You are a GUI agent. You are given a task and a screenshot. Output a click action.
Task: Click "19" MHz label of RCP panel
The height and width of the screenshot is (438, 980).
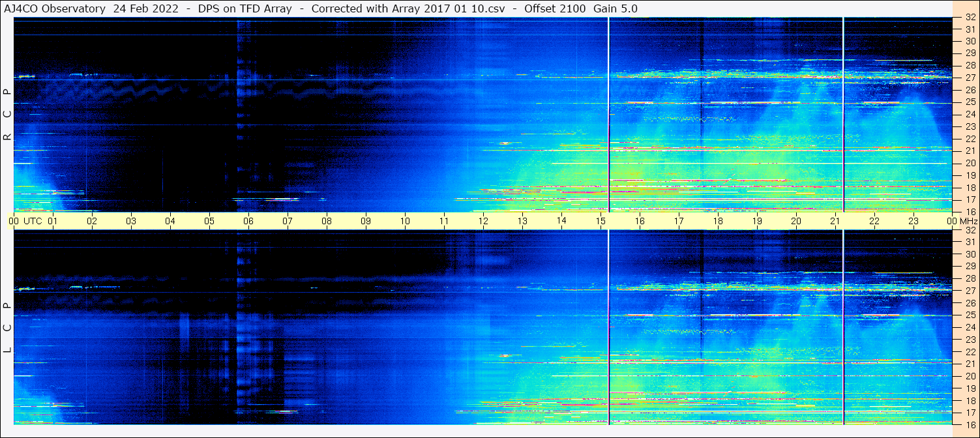click(x=970, y=175)
